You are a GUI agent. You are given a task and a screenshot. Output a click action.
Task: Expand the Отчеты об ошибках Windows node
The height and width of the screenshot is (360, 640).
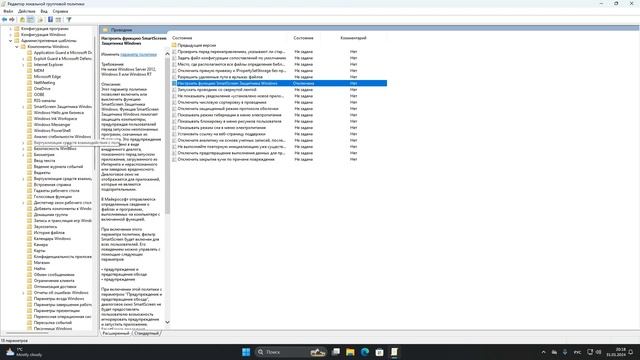23,293
